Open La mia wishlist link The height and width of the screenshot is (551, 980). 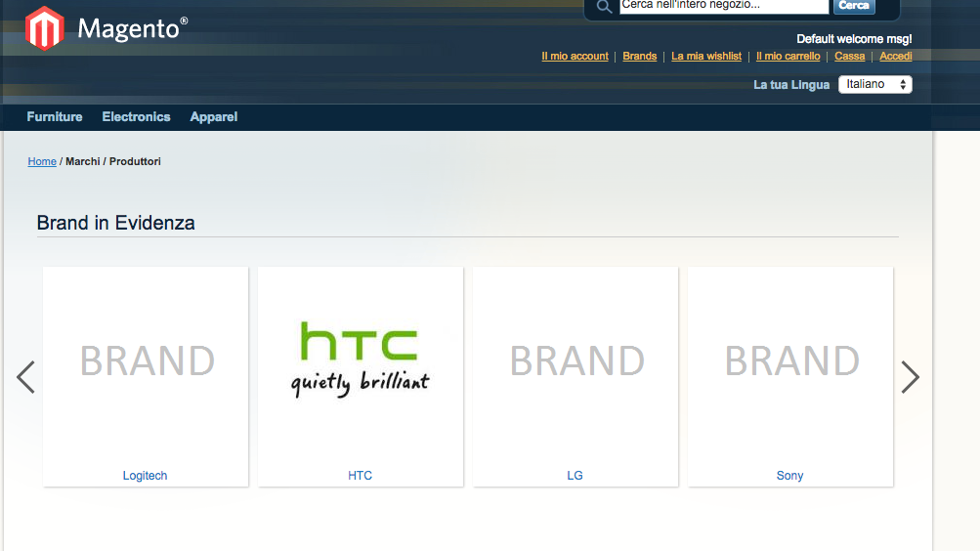pos(706,57)
